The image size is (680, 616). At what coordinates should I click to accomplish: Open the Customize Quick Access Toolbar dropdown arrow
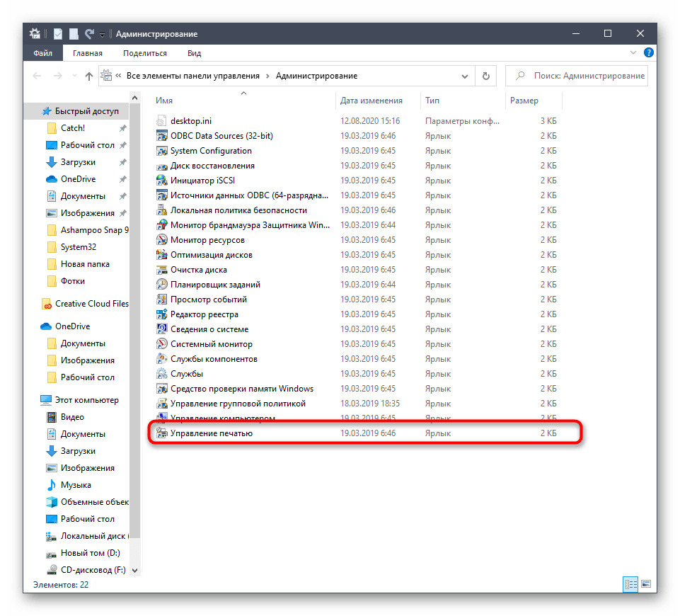click(x=101, y=33)
